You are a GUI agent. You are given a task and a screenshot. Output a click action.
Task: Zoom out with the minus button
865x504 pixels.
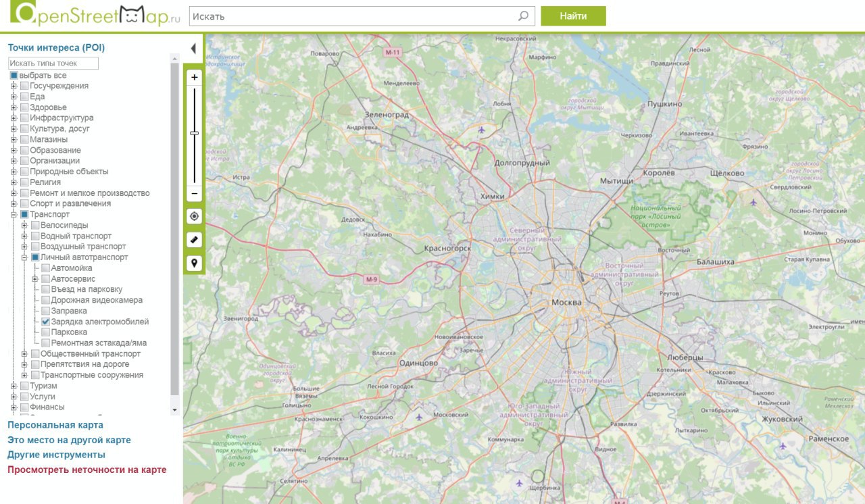195,194
